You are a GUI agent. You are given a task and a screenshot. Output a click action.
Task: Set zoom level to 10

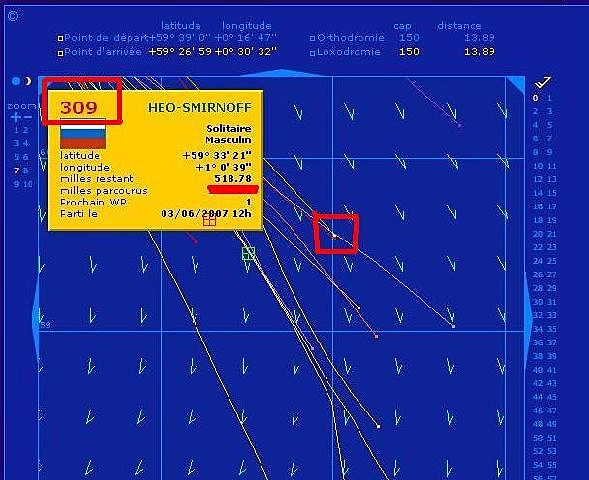(x=28, y=184)
